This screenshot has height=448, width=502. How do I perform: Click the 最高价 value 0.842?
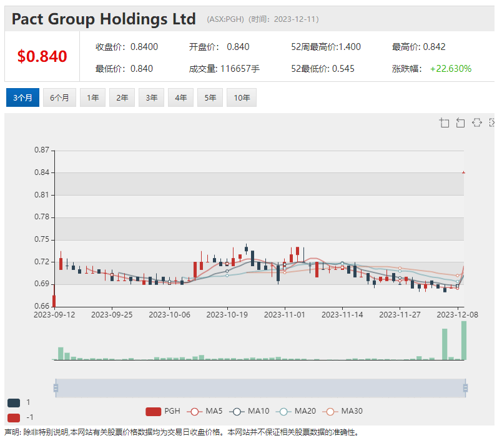434,47
